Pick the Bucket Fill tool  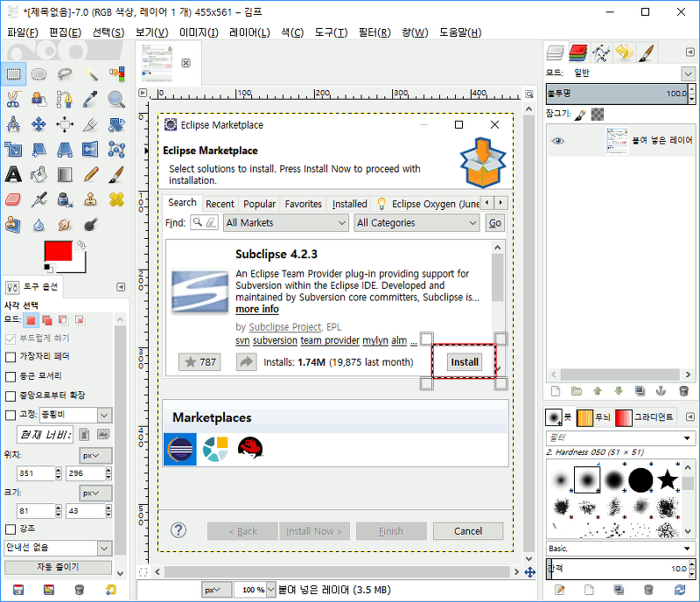[39, 175]
